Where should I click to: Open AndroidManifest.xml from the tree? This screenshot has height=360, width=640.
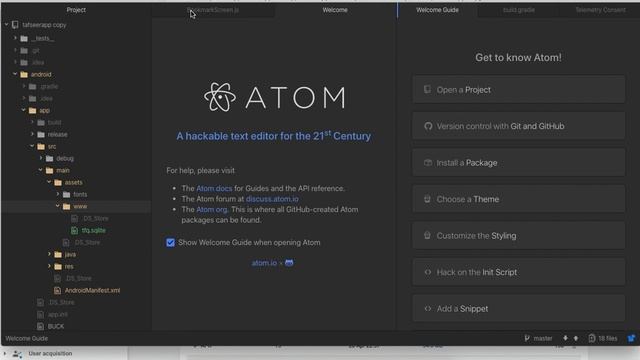tap(92, 291)
